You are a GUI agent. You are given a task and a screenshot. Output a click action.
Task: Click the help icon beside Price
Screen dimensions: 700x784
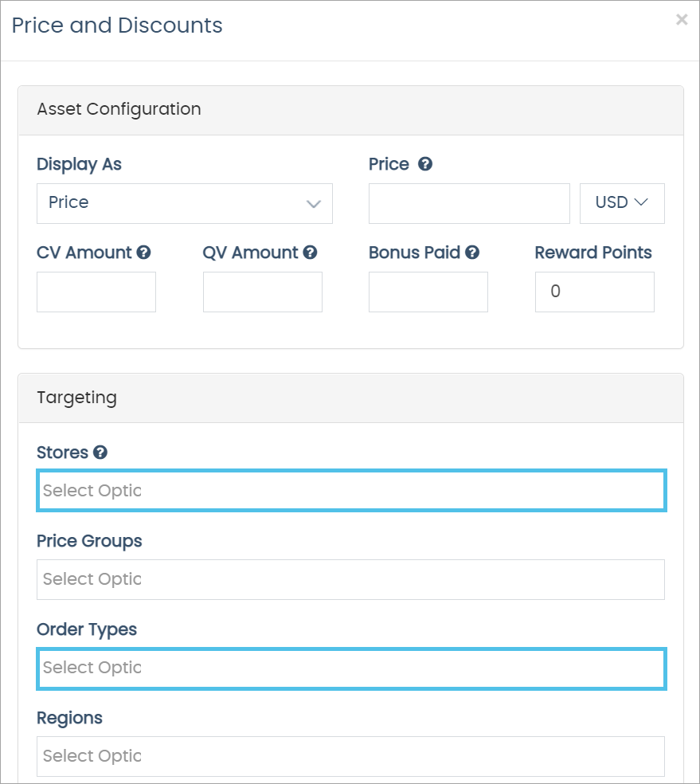point(425,164)
